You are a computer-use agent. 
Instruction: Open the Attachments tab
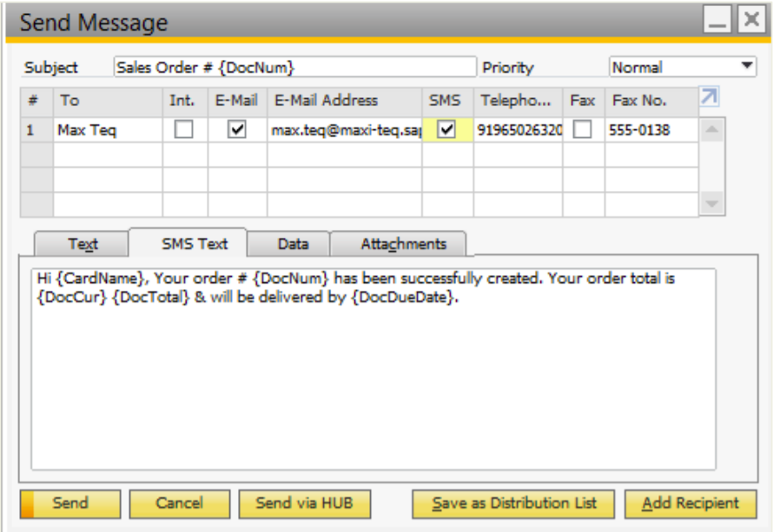tap(403, 244)
